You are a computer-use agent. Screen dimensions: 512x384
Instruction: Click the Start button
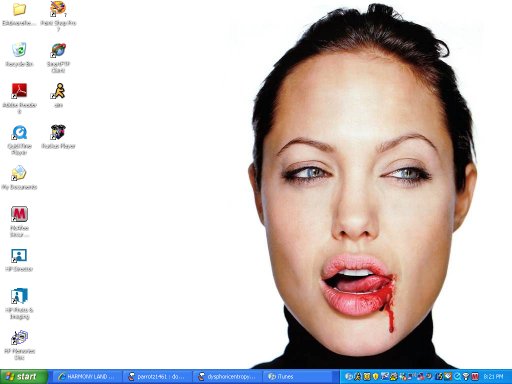(x=23, y=377)
